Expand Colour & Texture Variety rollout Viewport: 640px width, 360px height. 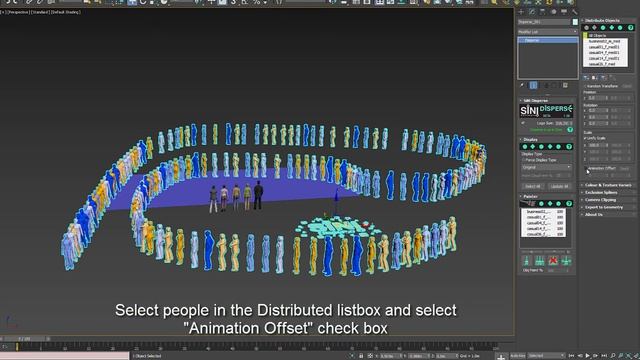pyautogui.click(x=608, y=185)
